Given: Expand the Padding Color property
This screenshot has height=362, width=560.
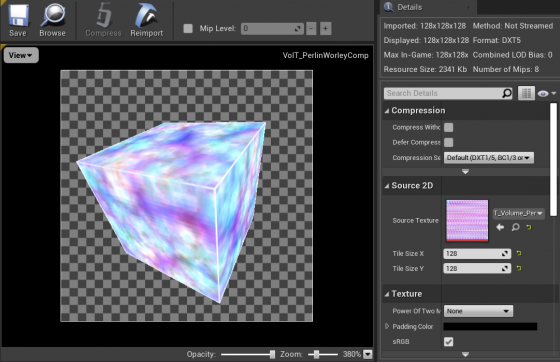Looking at the screenshot, I should pos(387,326).
